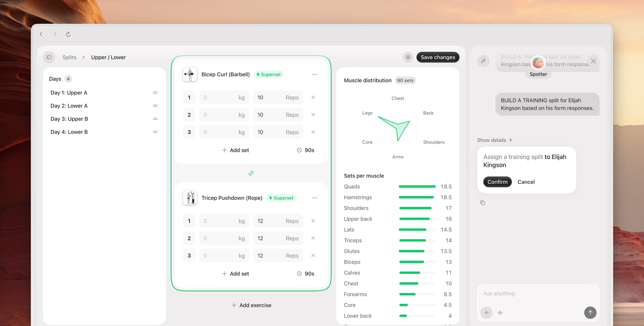Click the superset link icon between exercises
The image size is (644, 326).
point(251,173)
